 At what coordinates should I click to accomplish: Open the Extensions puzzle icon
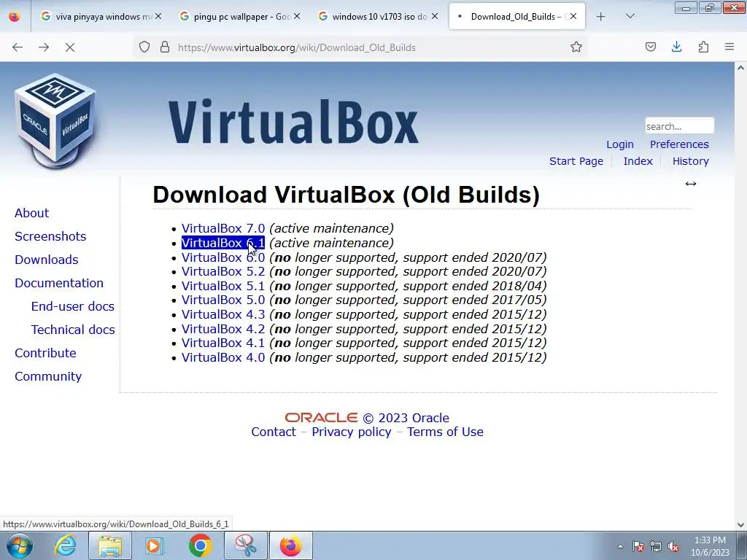point(703,47)
